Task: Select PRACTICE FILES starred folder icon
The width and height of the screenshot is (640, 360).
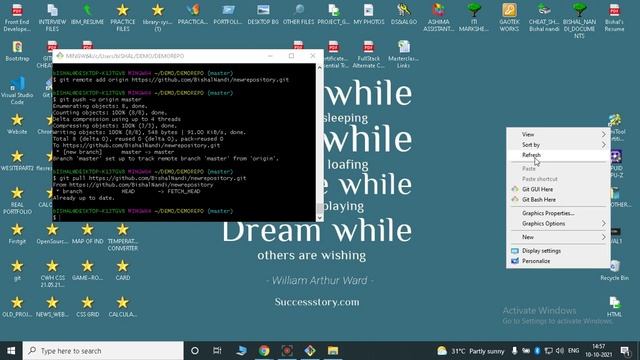Action: click(x=122, y=17)
